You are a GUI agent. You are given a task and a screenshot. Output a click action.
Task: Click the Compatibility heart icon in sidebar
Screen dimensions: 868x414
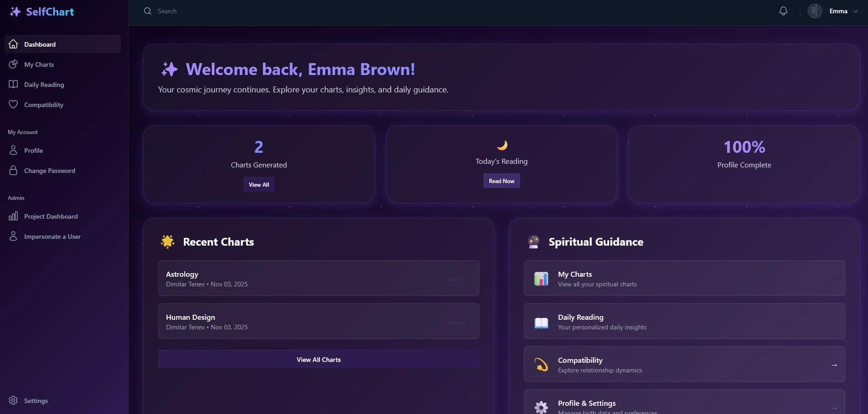(13, 104)
